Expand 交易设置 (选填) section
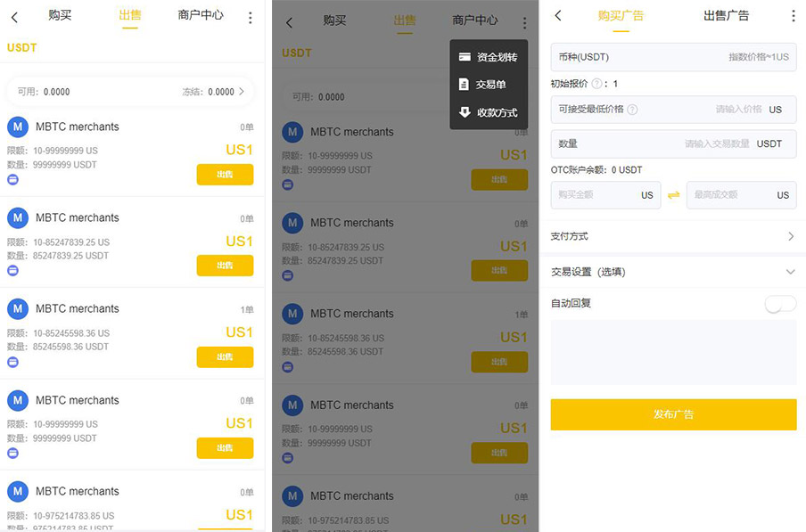Image resolution: width=806 pixels, height=532 pixels. pyautogui.click(x=673, y=272)
